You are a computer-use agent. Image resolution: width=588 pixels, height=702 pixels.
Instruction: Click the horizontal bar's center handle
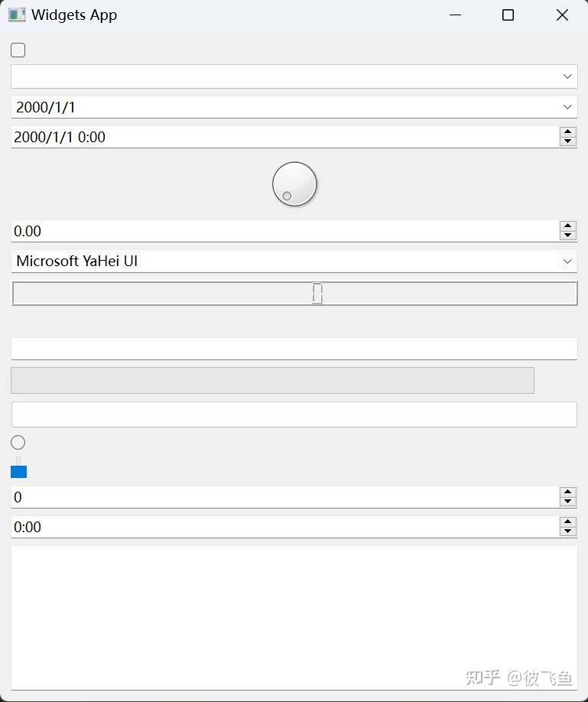click(317, 294)
